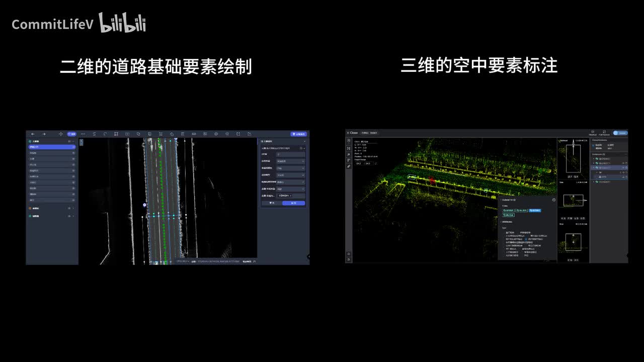Select the rectangle frame tool with corner handles

click(x=116, y=134)
